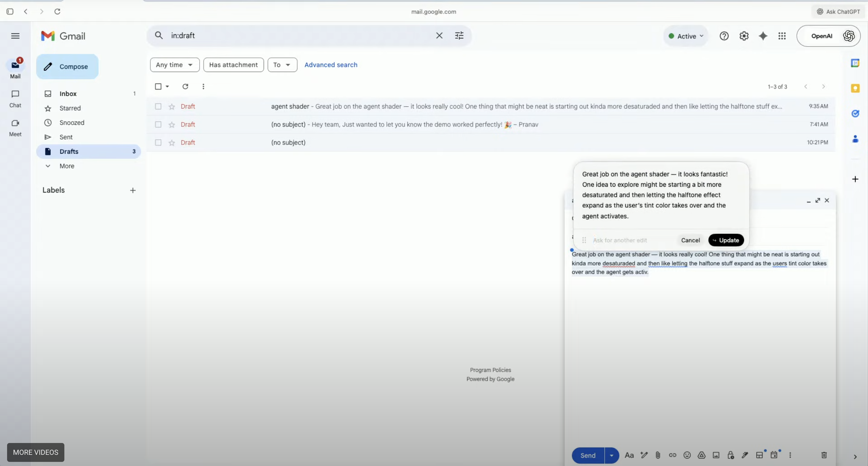Toggle confidential mode lock icon
This screenshot has width=868, height=466.
730,455
